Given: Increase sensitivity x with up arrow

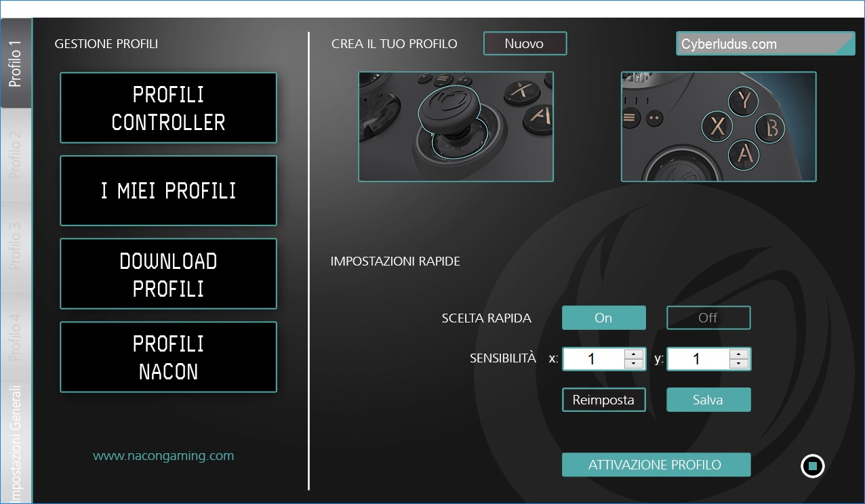Looking at the screenshot, I should [x=634, y=354].
